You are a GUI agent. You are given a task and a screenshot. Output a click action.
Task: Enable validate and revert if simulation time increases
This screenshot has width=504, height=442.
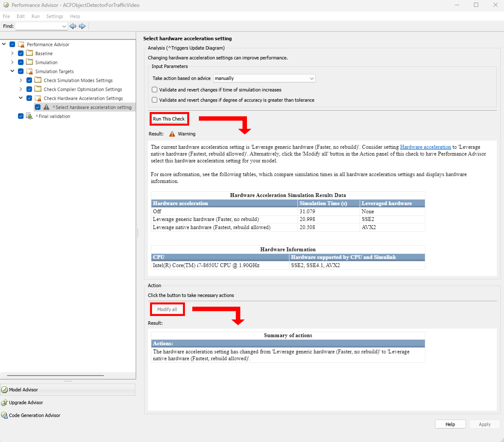(x=155, y=90)
